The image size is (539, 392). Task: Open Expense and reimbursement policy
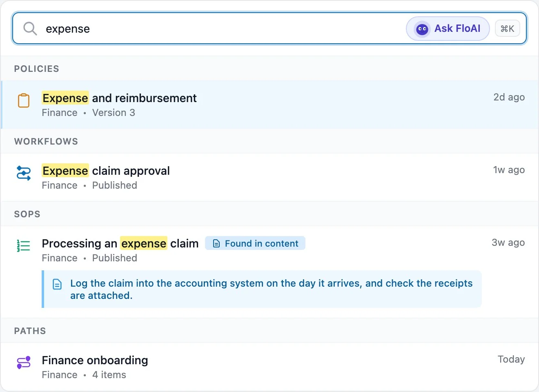(269, 105)
